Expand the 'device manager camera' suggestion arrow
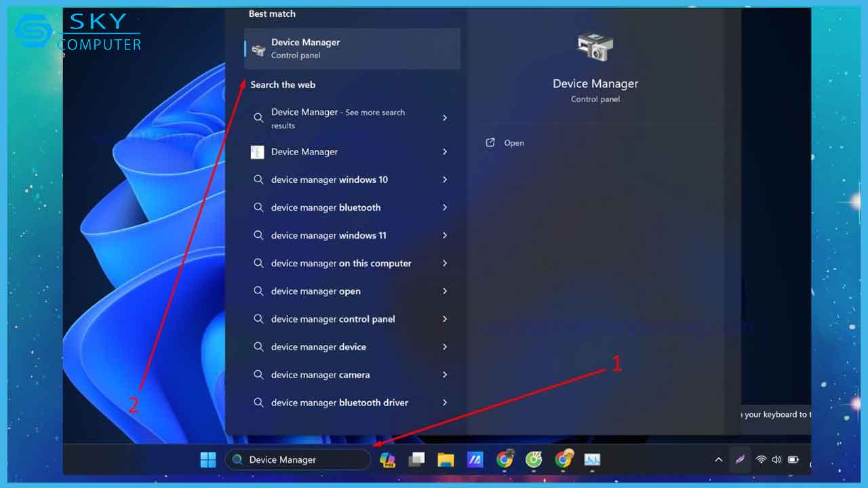This screenshot has height=488, width=868. click(x=445, y=375)
